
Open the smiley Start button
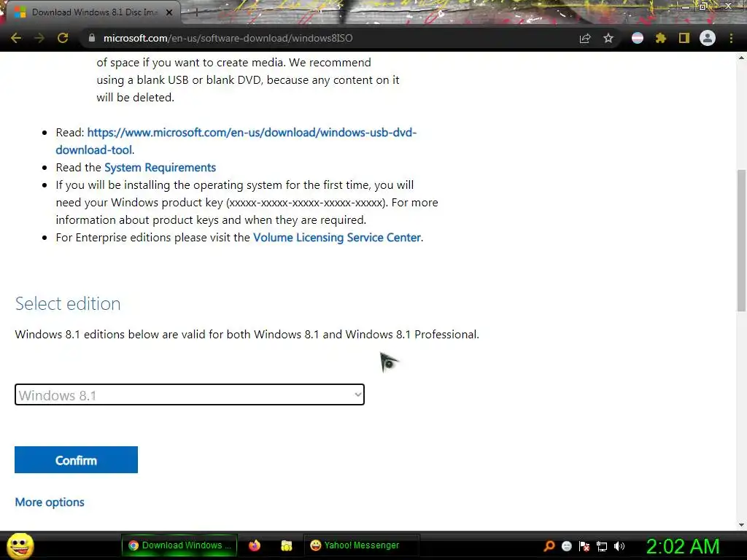20,545
